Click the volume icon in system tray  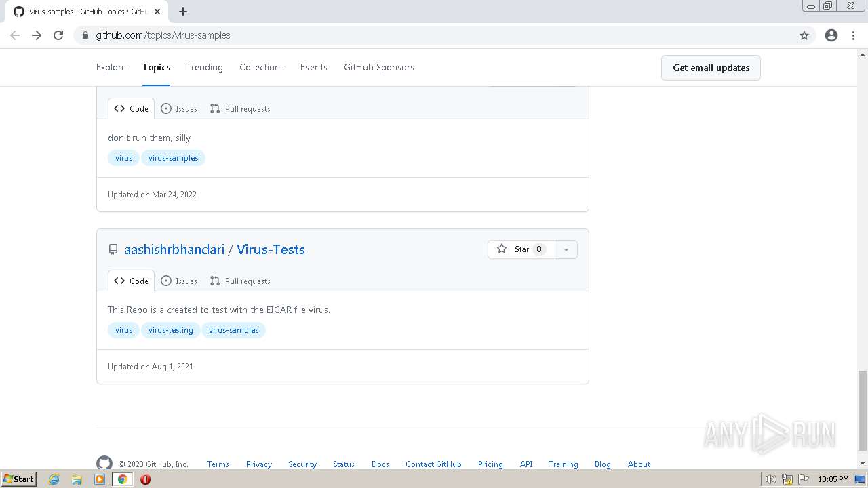coord(770,479)
